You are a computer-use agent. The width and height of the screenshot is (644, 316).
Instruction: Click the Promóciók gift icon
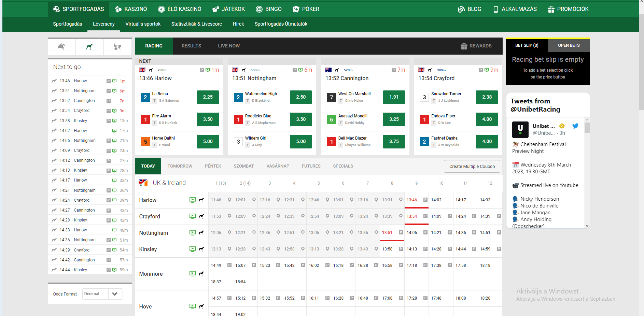click(x=551, y=9)
